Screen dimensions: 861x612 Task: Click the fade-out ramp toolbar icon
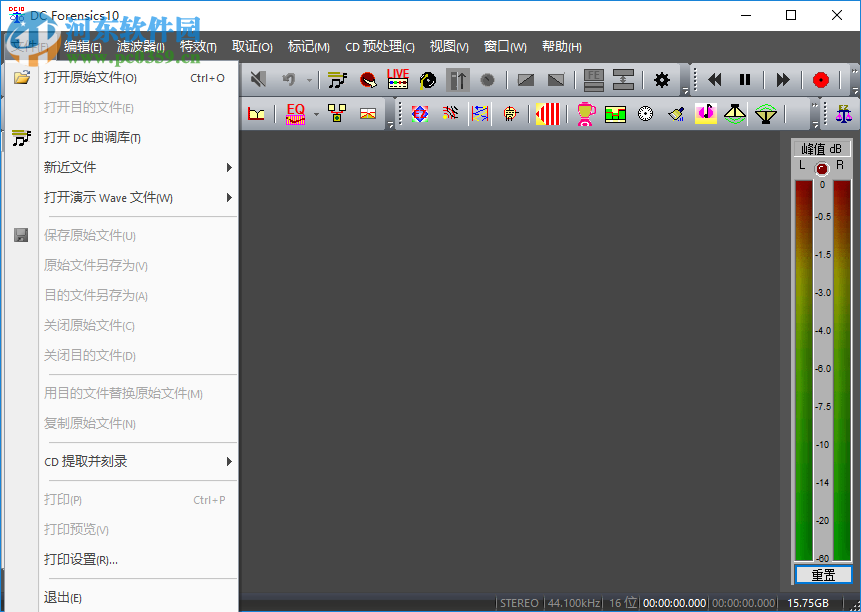556,80
